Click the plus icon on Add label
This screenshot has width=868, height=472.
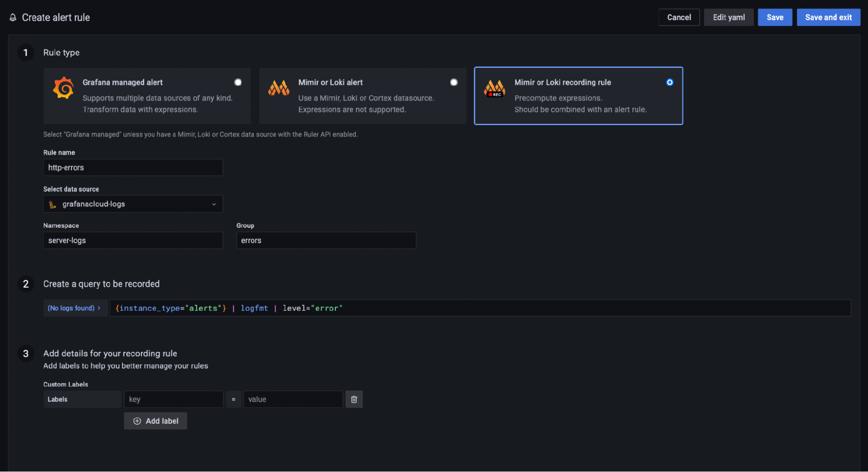pos(137,421)
